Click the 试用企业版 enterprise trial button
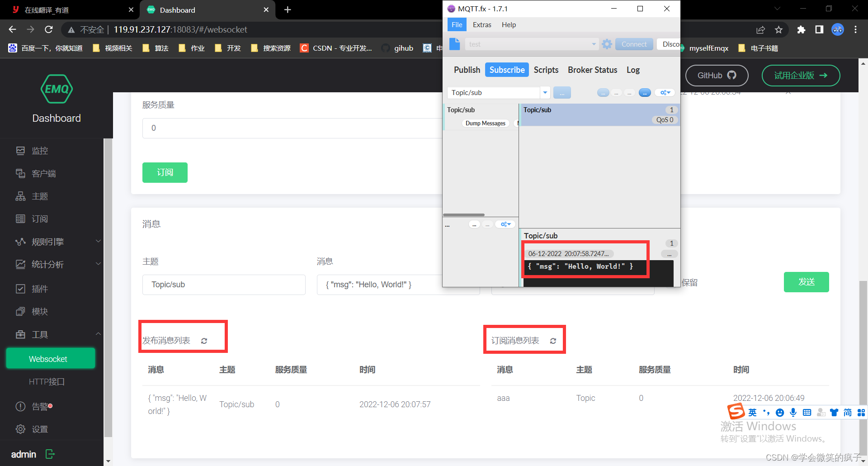The height and width of the screenshot is (466, 868). [801, 76]
